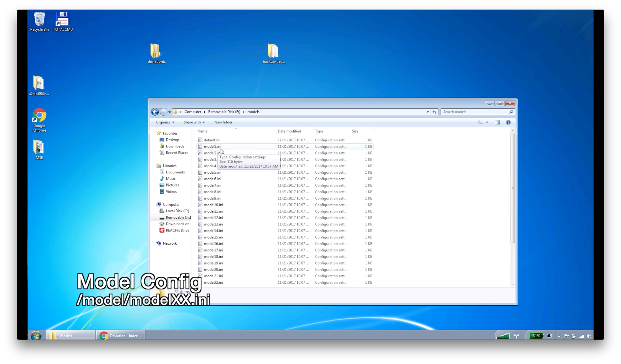Open Desktop in the navigation pane
This screenshot has height=364, width=621.
point(172,140)
